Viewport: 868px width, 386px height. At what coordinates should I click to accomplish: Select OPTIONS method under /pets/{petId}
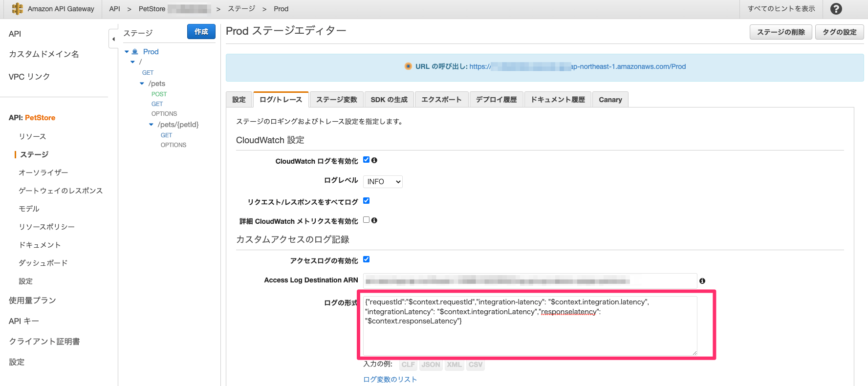click(x=174, y=145)
